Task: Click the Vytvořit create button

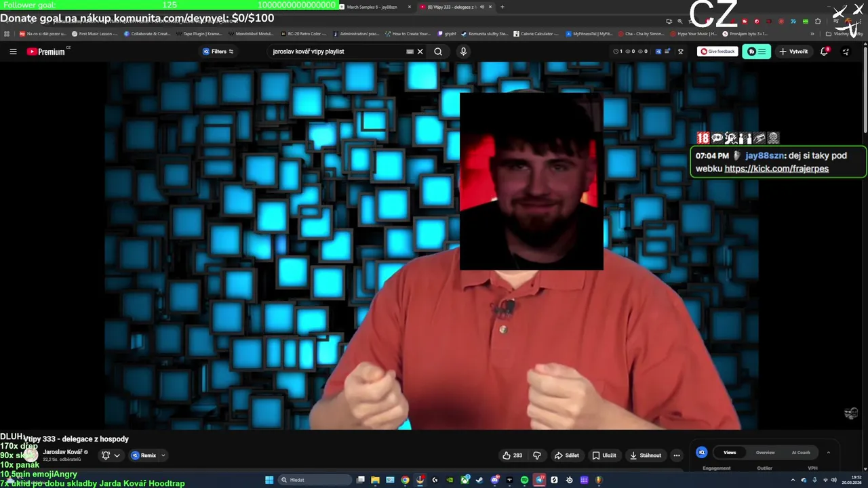Action: click(793, 52)
